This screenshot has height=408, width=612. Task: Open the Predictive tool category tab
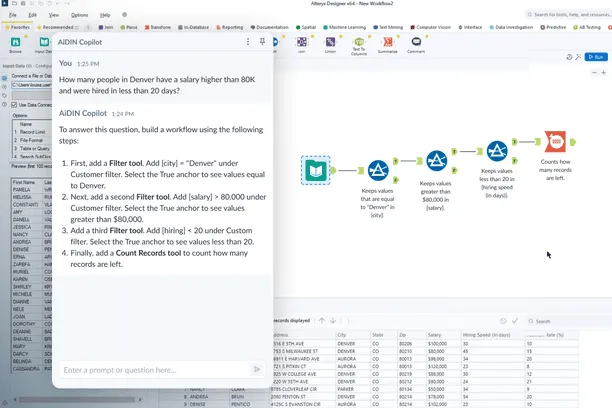553,27
